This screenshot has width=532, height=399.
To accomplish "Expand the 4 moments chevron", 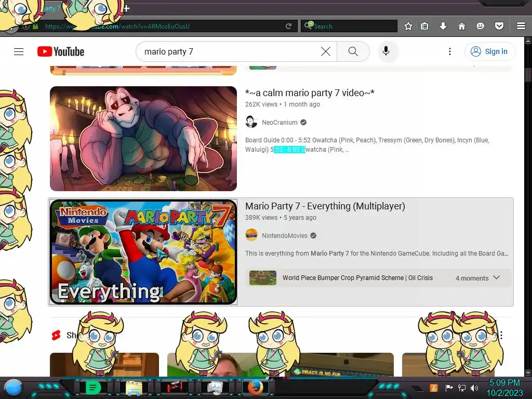I will (496, 278).
